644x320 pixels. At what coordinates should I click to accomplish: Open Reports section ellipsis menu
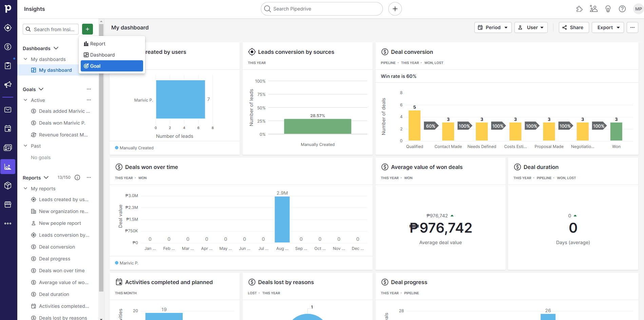(89, 177)
